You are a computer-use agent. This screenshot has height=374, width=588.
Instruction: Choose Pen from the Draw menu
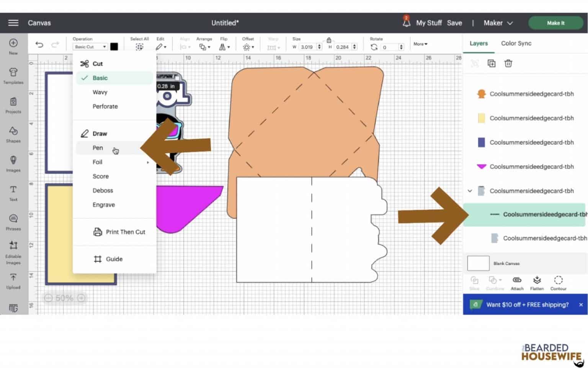(x=98, y=148)
